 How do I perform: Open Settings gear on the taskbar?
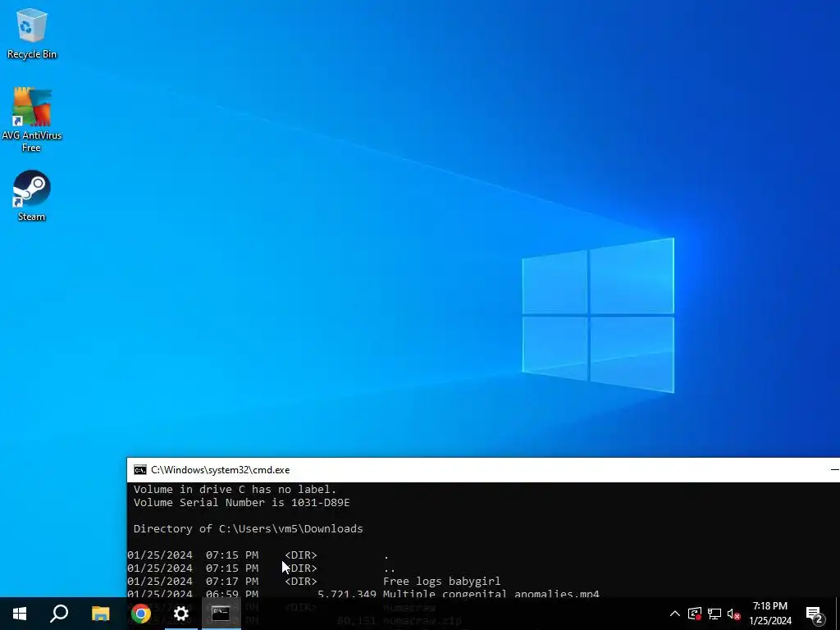point(181,614)
